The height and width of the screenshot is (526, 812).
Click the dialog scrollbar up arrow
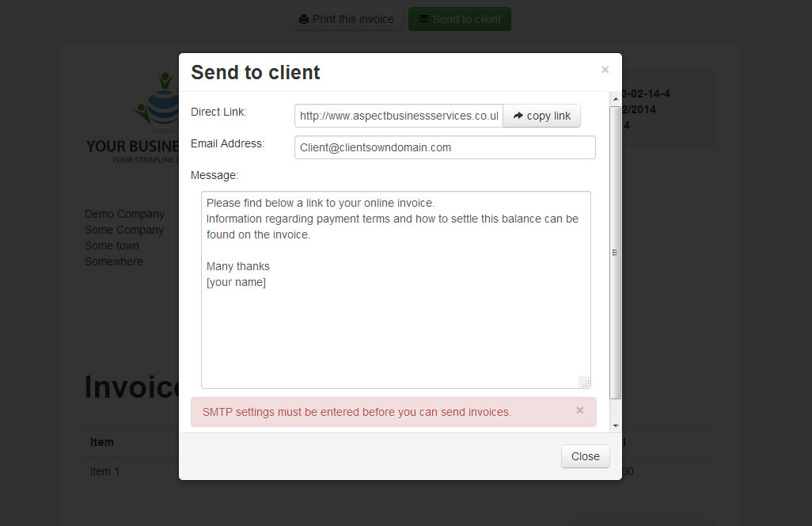[x=616, y=98]
